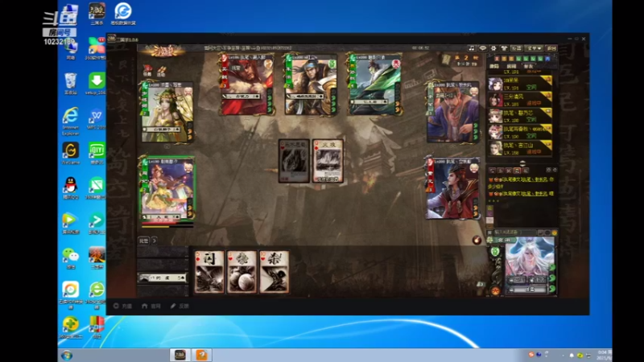Screen dimensions: 644x362
Task: Select friend row with blonde chibi avatar
Action: coord(520,116)
